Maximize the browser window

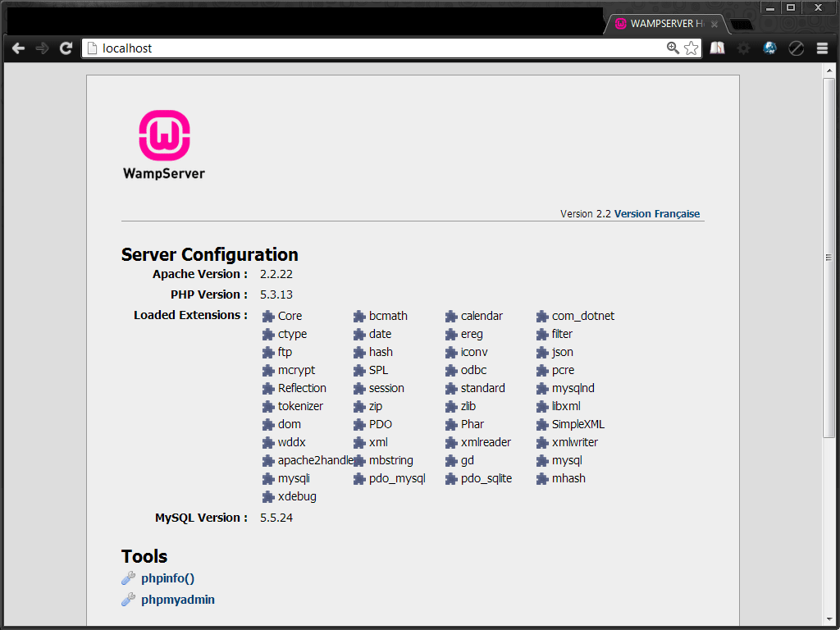point(791,7)
